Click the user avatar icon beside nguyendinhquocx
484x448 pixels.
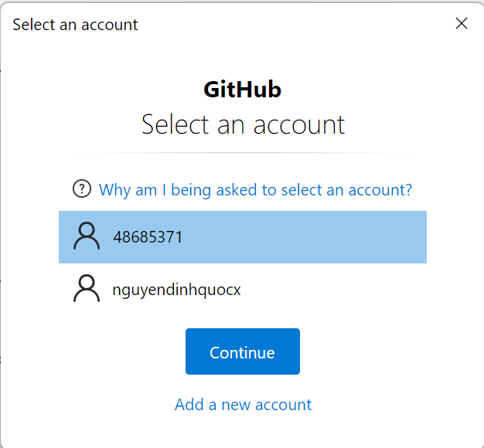coord(87,289)
